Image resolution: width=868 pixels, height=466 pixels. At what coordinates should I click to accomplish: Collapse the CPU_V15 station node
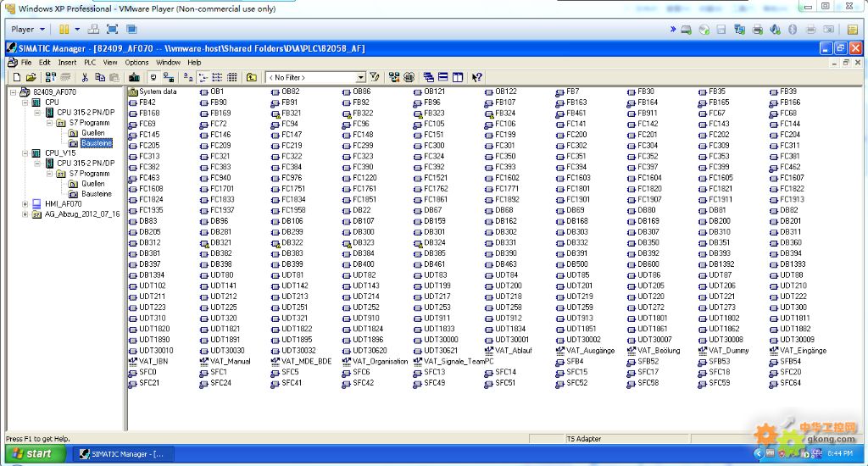pos(25,153)
